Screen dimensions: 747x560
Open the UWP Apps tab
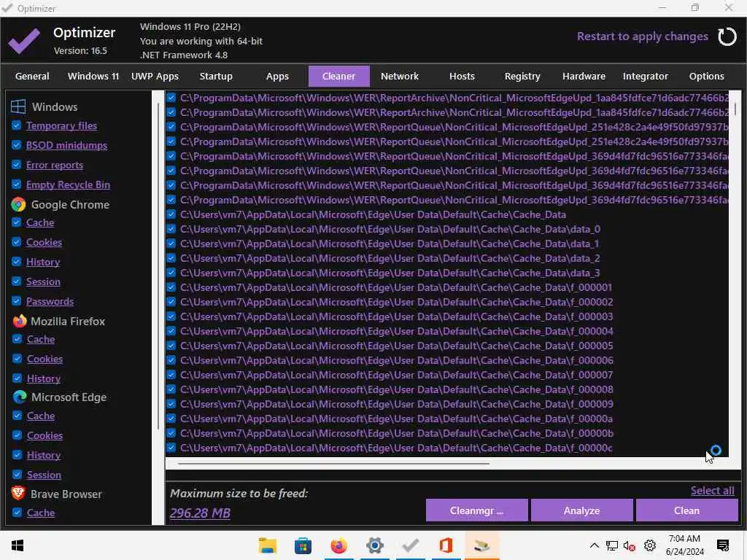coord(155,76)
